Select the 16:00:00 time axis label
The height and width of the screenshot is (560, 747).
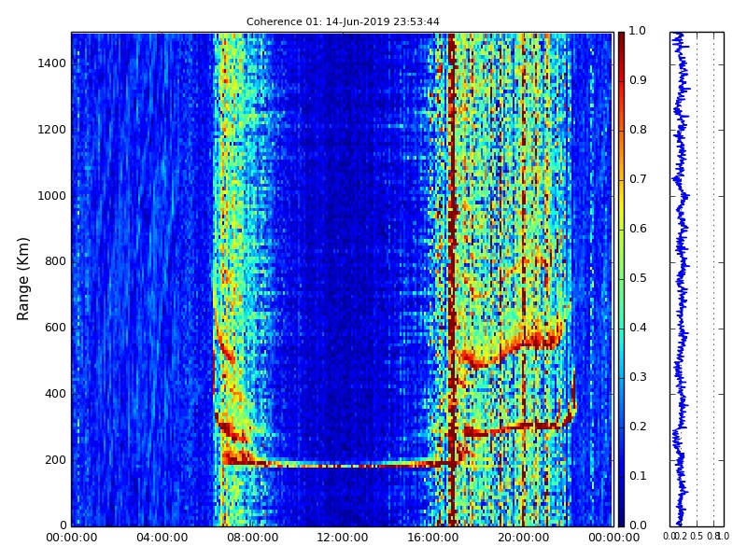click(x=433, y=538)
